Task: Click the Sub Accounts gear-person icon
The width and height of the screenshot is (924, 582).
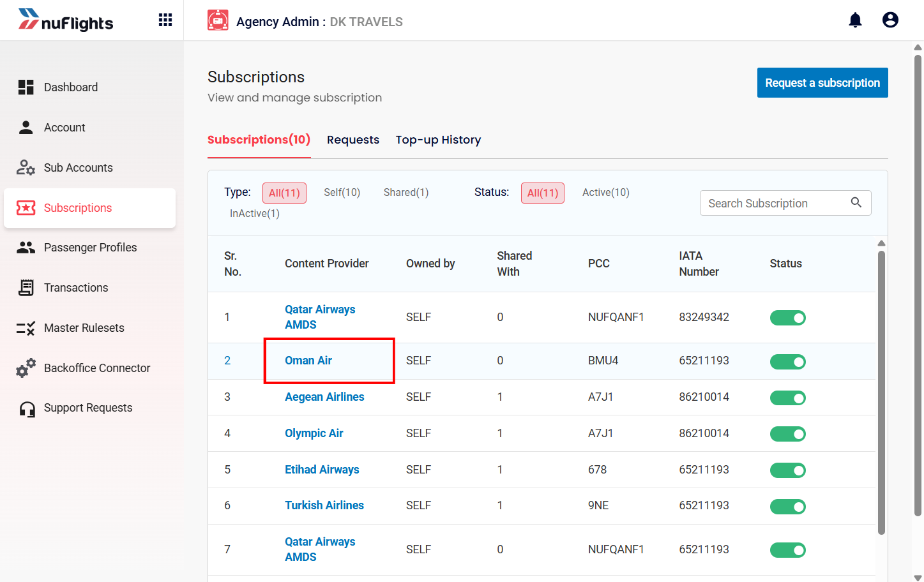Action: coord(26,168)
